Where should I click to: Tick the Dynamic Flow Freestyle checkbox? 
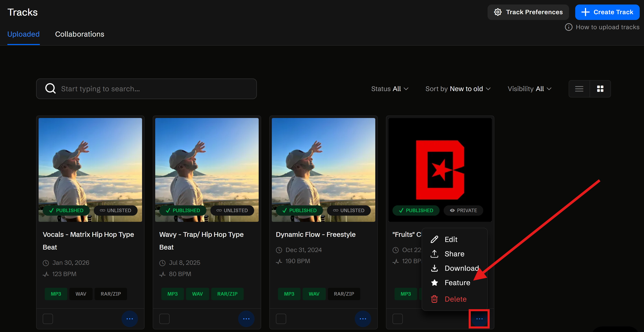(281, 319)
